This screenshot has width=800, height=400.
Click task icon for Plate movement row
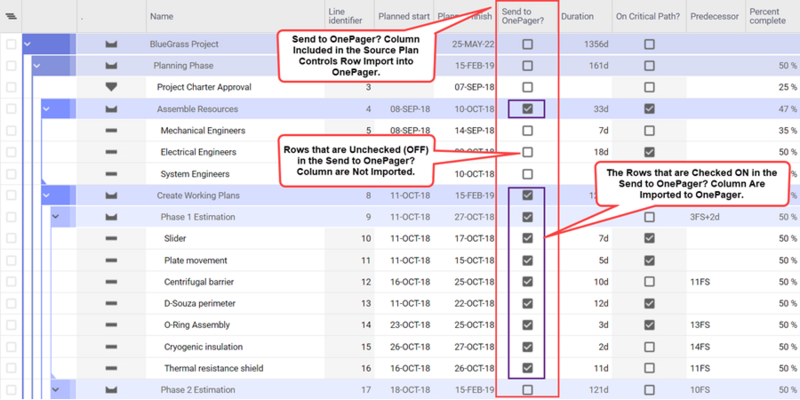click(111, 260)
